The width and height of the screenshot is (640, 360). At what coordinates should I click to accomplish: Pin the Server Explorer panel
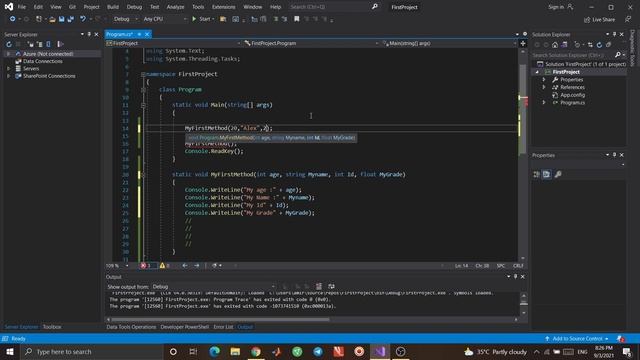click(x=89, y=34)
